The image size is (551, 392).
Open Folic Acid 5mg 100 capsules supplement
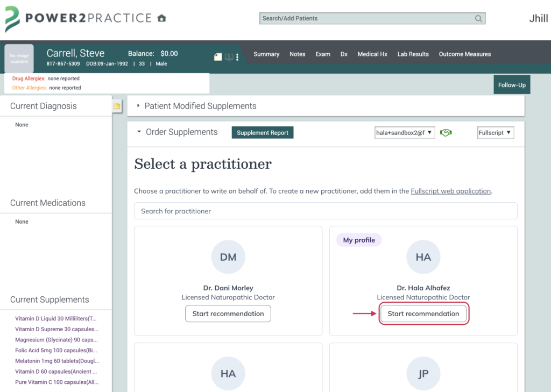coord(56,350)
